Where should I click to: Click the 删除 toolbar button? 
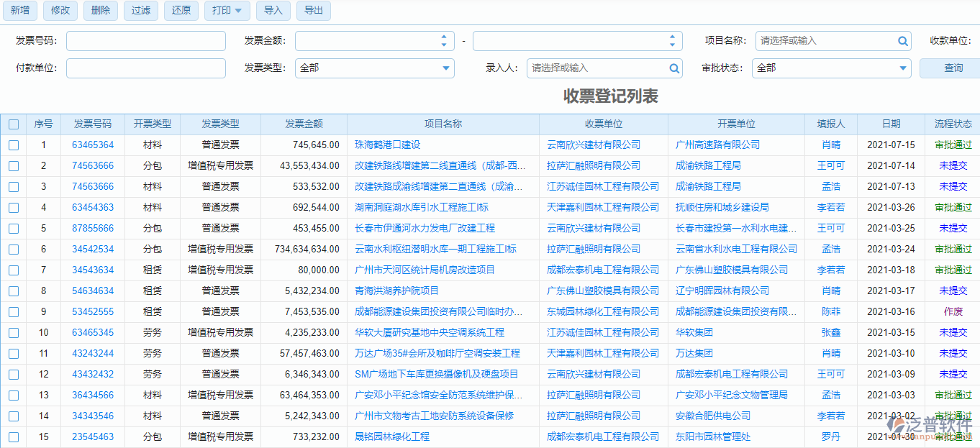click(100, 11)
